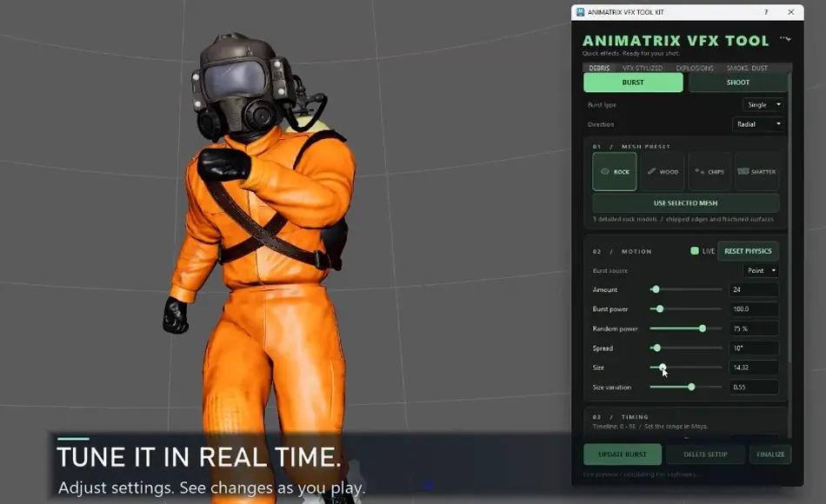Select the Shatter mesh preset
Viewport: 826px width, 504px height.
coord(757,172)
